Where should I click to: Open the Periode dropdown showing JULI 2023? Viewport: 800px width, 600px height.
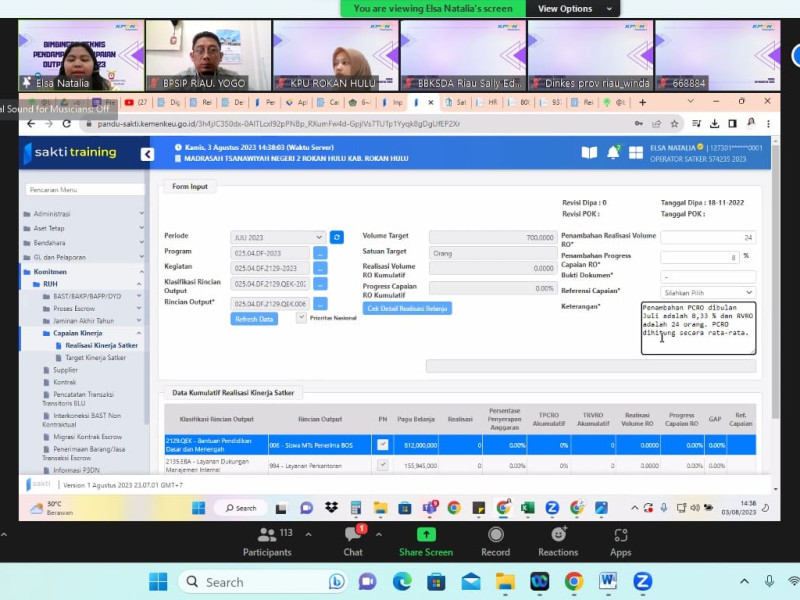[278, 237]
